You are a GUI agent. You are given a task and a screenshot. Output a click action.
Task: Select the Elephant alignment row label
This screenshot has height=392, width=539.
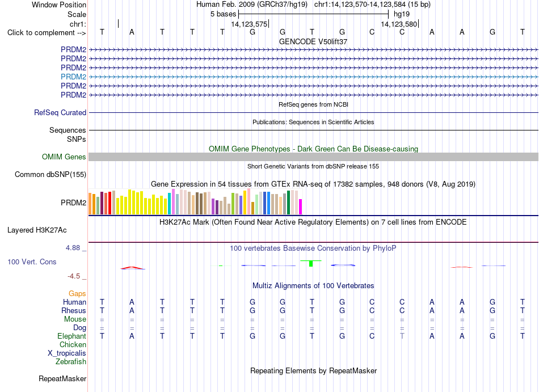point(71,336)
